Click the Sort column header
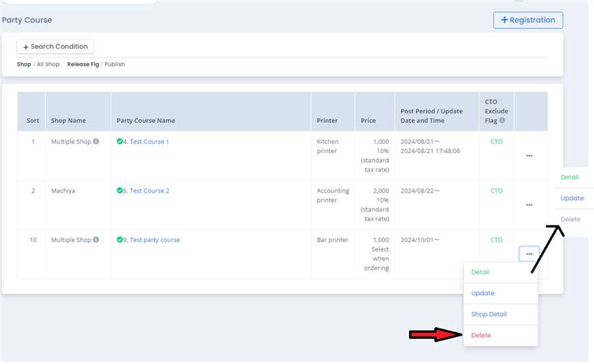The height and width of the screenshot is (364, 594). click(x=33, y=121)
